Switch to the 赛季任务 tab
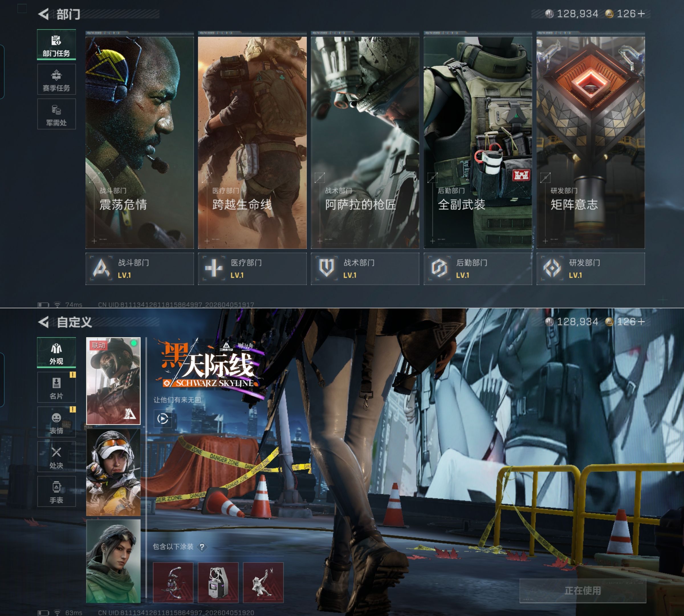The image size is (684, 616). click(x=56, y=80)
